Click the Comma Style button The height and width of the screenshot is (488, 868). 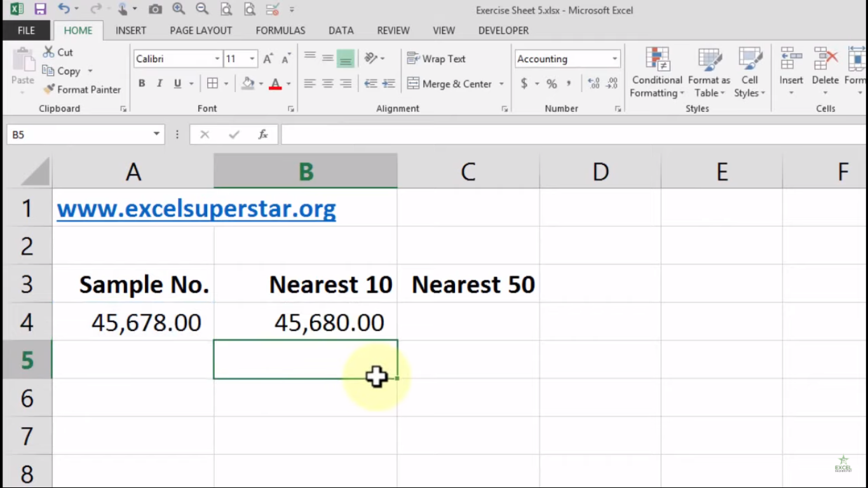click(569, 83)
